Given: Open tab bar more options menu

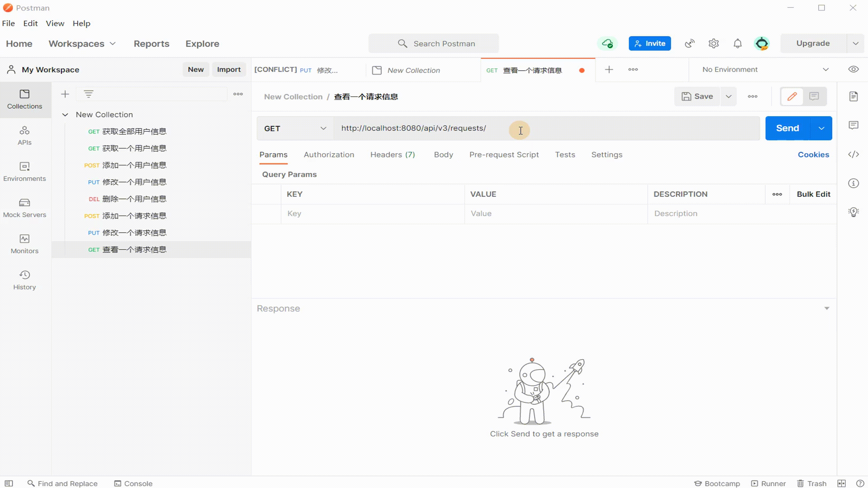Looking at the screenshot, I should coord(633,70).
